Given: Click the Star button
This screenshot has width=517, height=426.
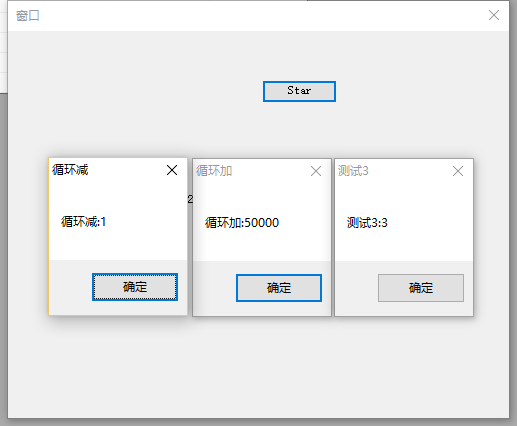Looking at the screenshot, I should (299, 91).
